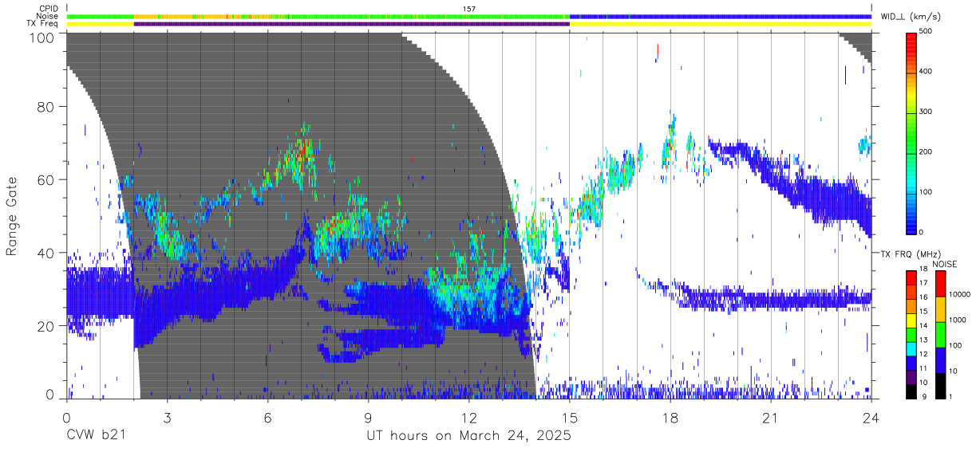The width and height of the screenshot is (980, 452).
Task: Select the yellow 14–15 MHz frequency swatch
Action: 911,319
